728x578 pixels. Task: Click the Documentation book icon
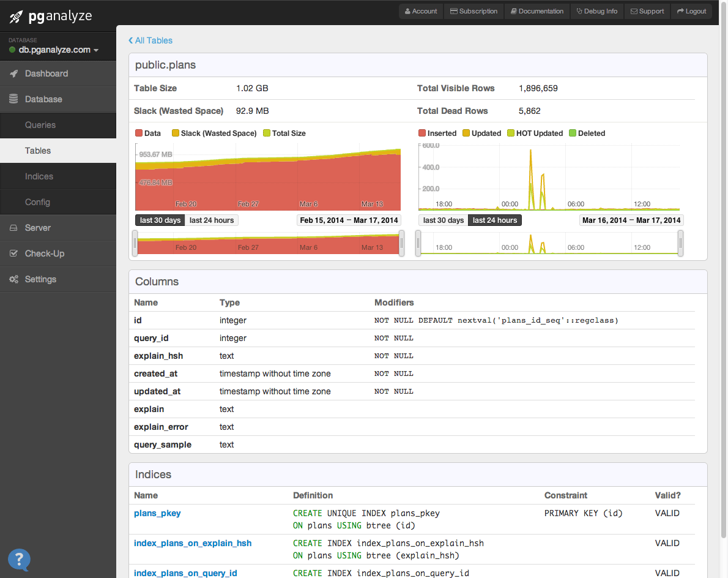point(513,11)
